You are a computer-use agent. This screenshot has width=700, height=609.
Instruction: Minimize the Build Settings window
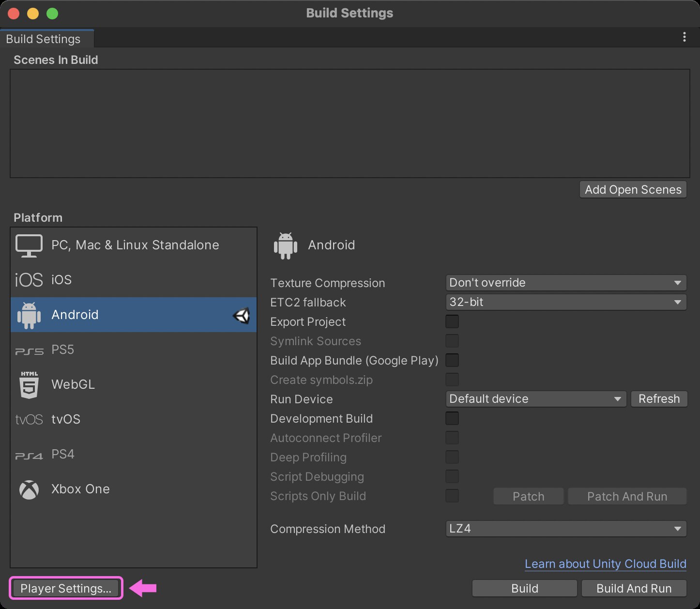(x=33, y=14)
